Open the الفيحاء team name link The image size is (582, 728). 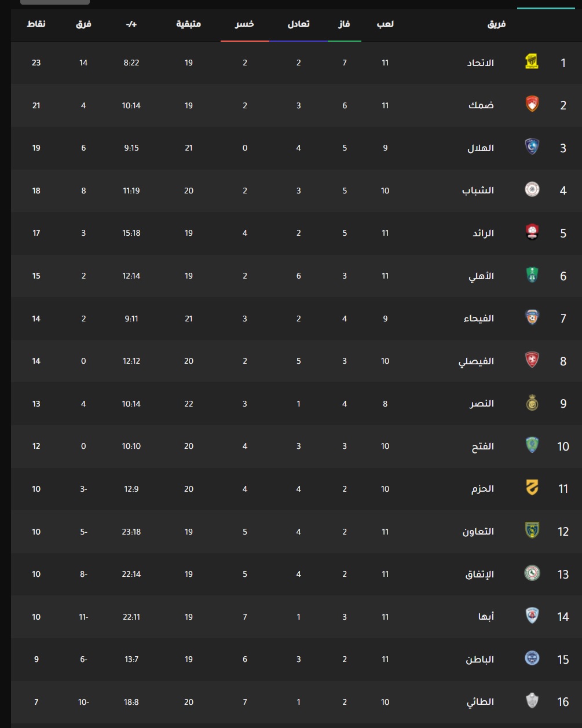(x=479, y=319)
